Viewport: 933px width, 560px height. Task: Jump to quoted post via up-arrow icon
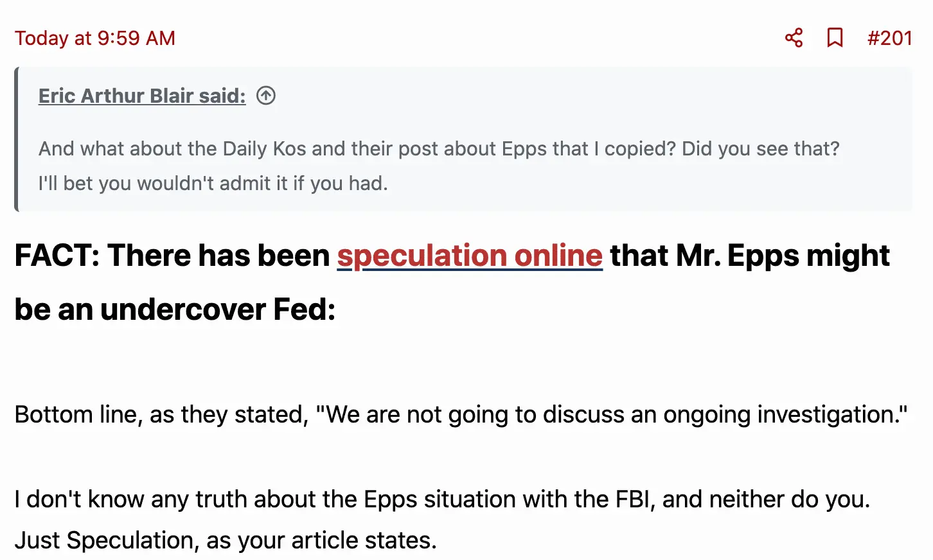pyautogui.click(x=266, y=96)
